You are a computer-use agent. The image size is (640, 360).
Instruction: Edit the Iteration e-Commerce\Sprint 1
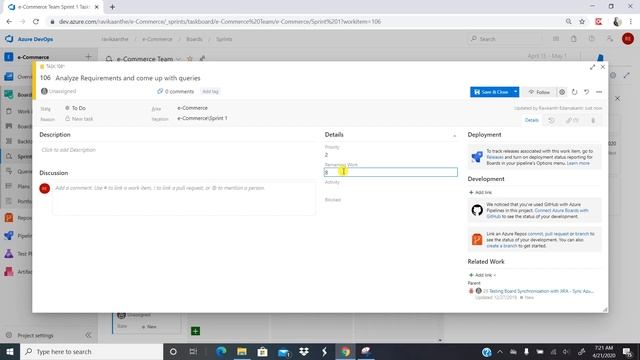click(x=202, y=118)
